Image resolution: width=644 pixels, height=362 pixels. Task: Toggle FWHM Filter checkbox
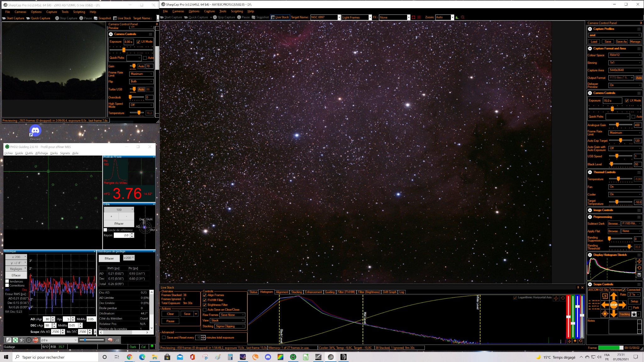click(205, 300)
